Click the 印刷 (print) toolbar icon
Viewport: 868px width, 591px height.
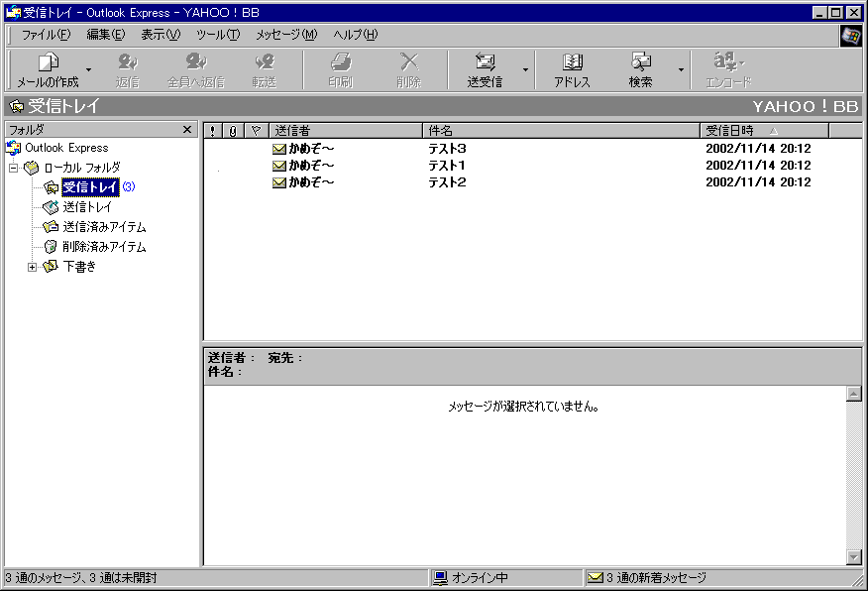coord(341,69)
